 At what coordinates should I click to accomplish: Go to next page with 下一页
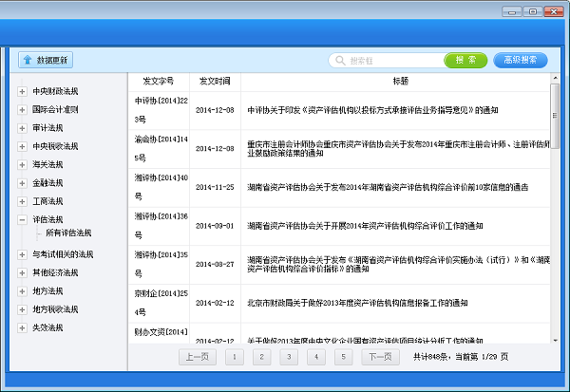tap(381, 357)
